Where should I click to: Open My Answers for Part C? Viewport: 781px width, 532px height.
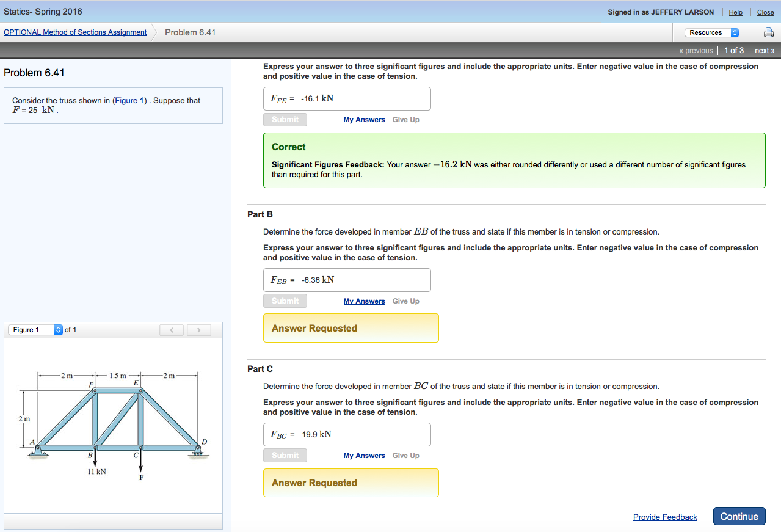364,455
